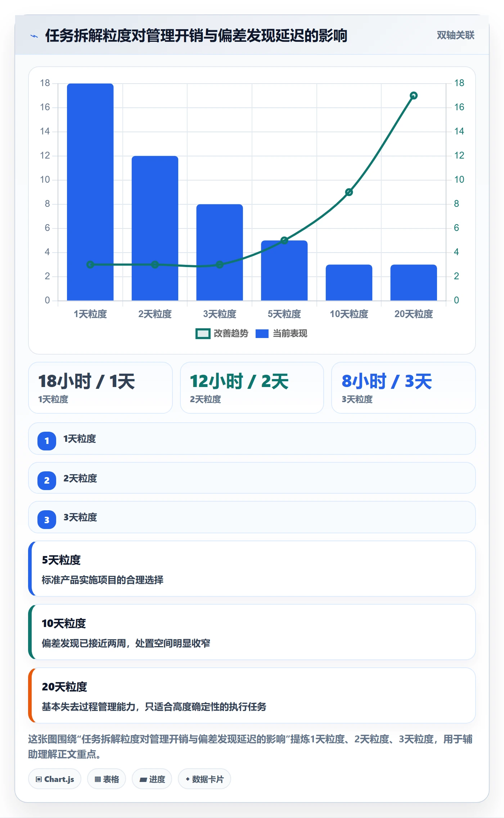Click the 10天粒度 card heading
Screen dimensions: 504x818
point(64,623)
